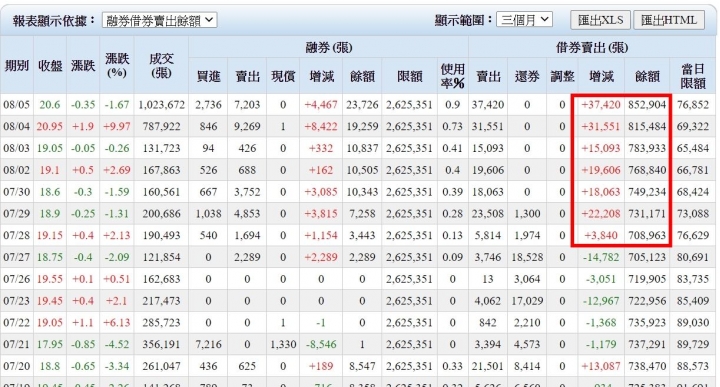Viewport: 720px width, 387px height.
Task: Click the +6.13 percent change cell
Action: [117, 323]
